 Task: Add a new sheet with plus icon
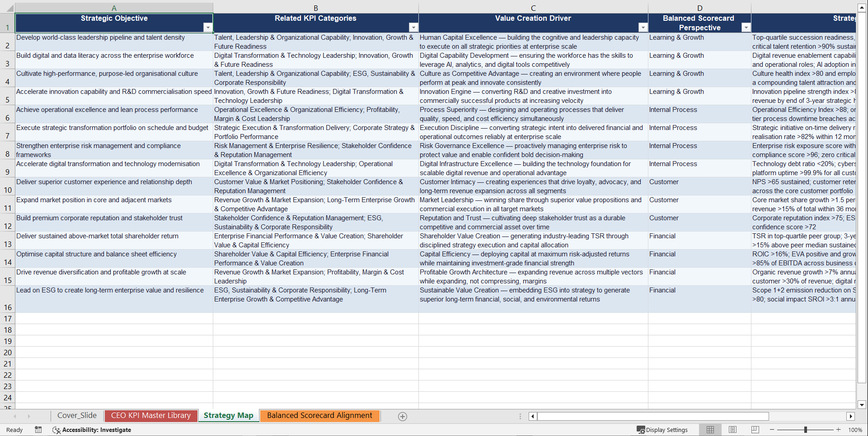pos(403,417)
